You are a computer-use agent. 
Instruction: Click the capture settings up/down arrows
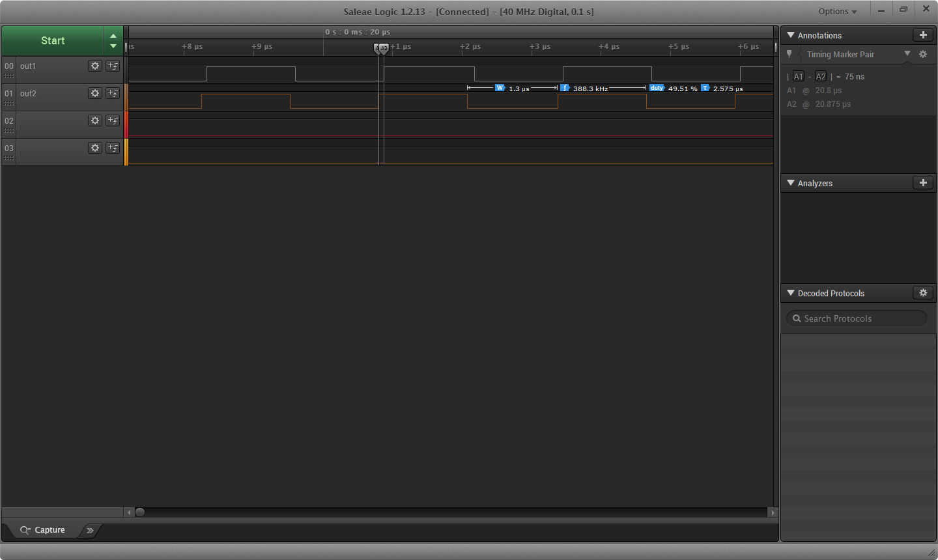113,41
